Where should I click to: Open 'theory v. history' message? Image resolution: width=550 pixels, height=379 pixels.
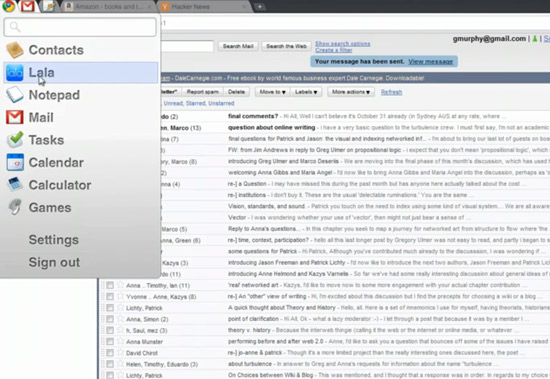coord(249,330)
